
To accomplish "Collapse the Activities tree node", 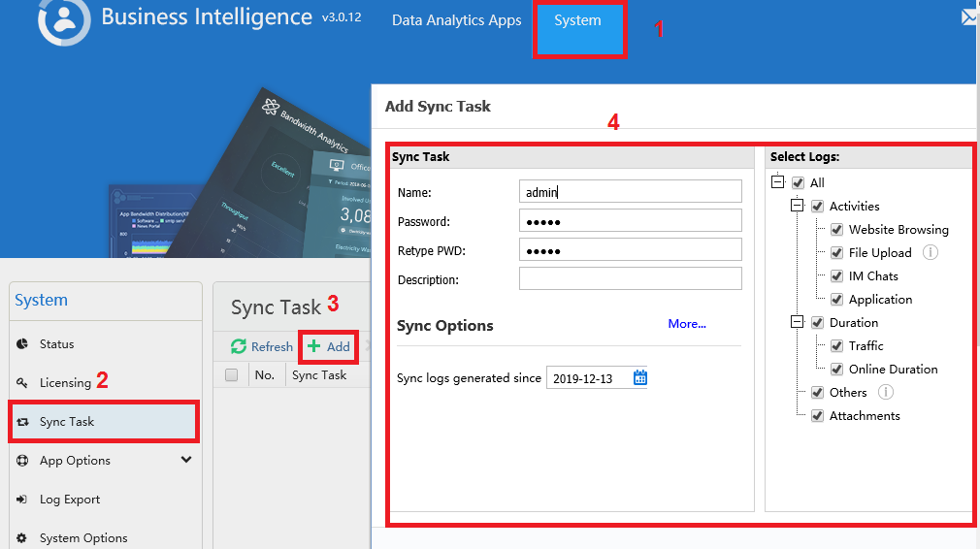I will pos(797,205).
